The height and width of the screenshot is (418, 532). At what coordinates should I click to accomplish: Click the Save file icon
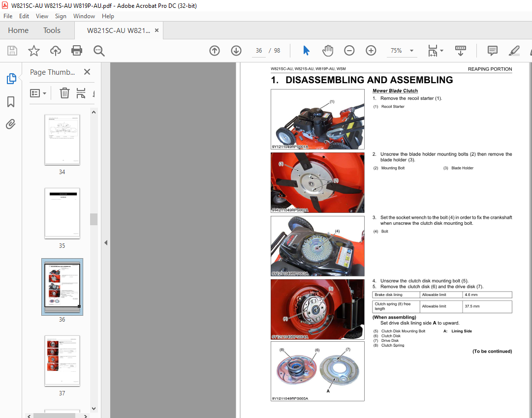[x=12, y=51]
